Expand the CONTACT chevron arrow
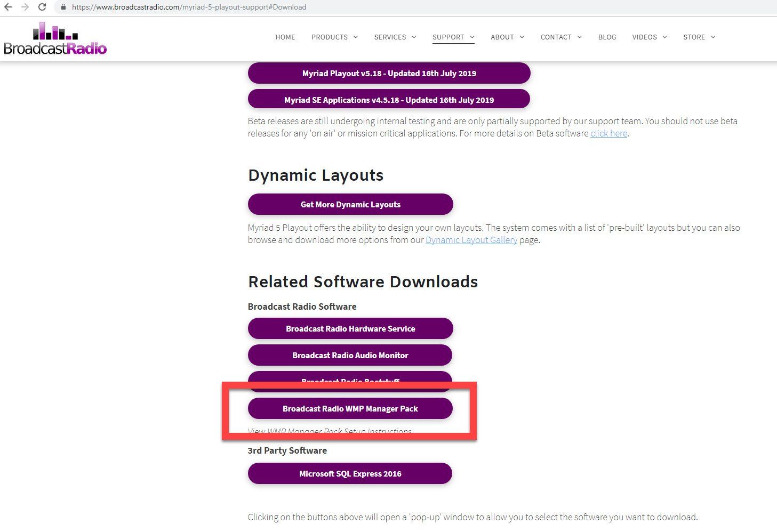 pyautogui.click(x=580, y=37)
